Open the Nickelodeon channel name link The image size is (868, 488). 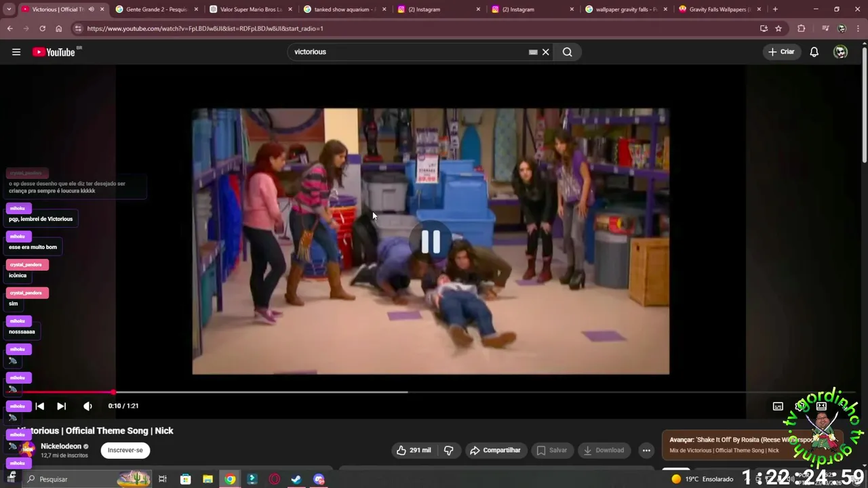(x=61, y=446)
